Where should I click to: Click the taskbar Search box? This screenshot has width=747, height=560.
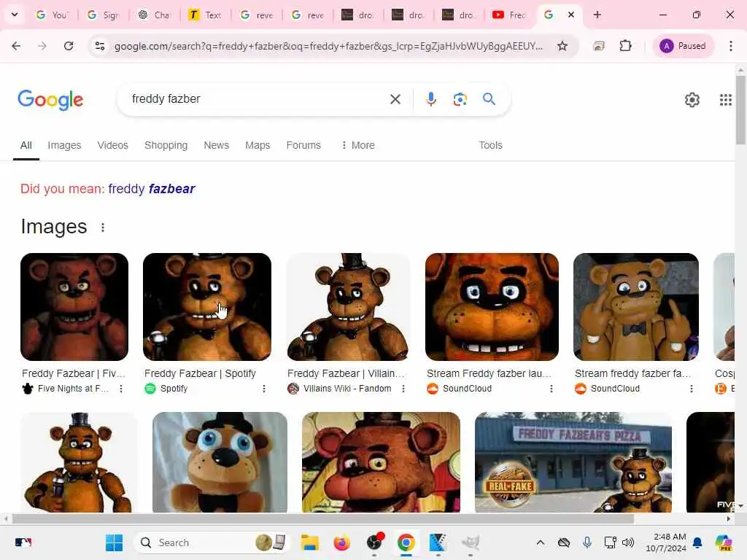click(x=212, y=542)
